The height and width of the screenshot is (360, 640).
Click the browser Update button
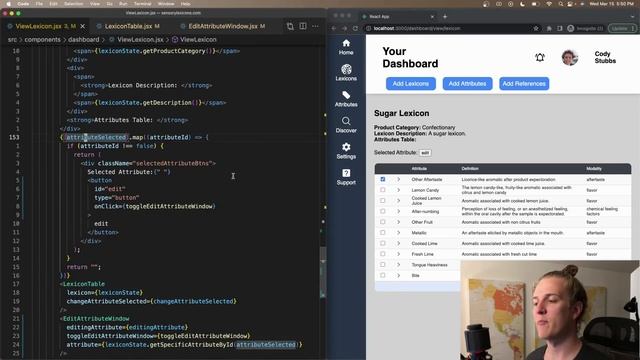pyautogui.click(x=622, y=28)
